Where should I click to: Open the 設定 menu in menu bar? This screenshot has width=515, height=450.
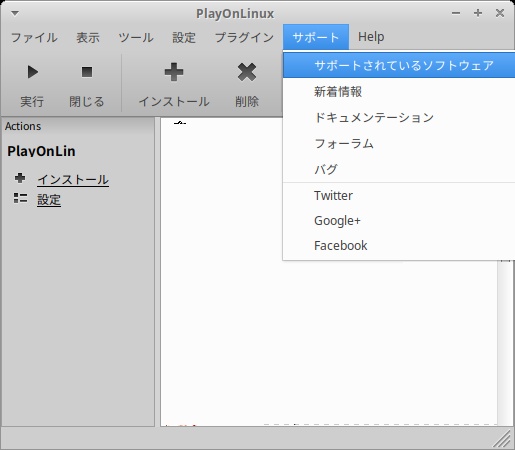(x=184, y=37)
